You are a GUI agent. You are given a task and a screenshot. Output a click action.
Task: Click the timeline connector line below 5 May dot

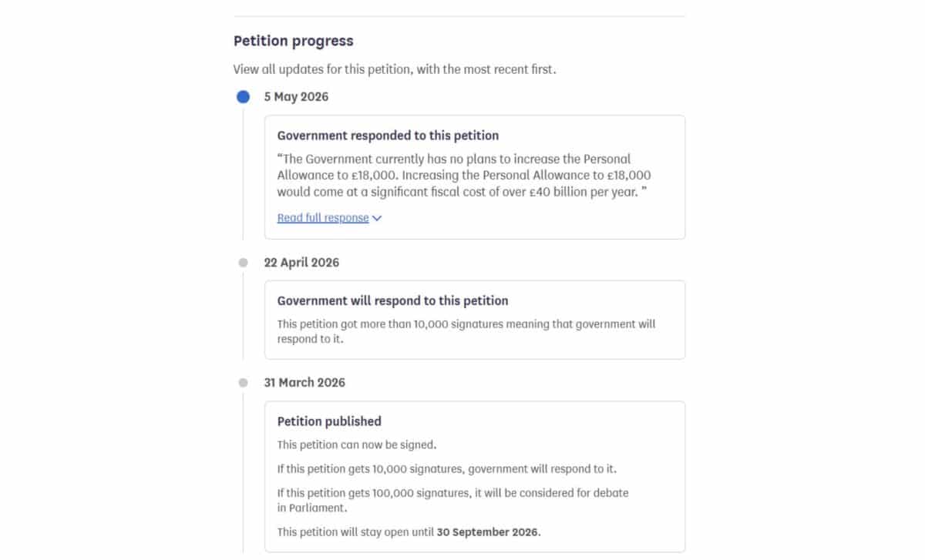tap(244, 172)
